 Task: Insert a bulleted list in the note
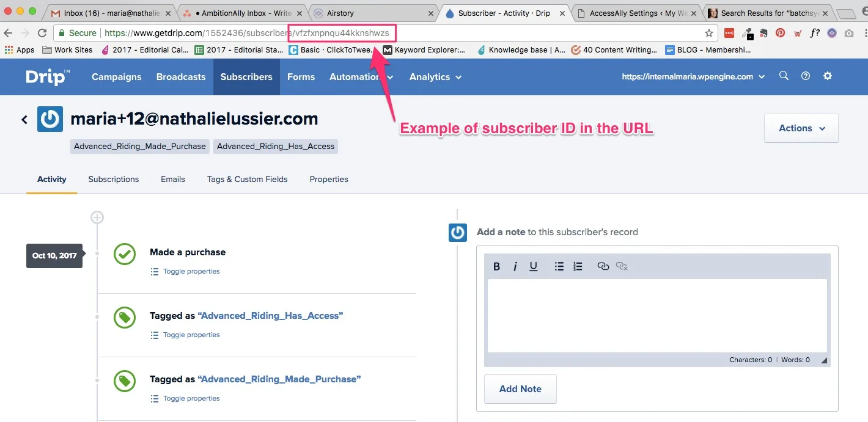[559, 266]
